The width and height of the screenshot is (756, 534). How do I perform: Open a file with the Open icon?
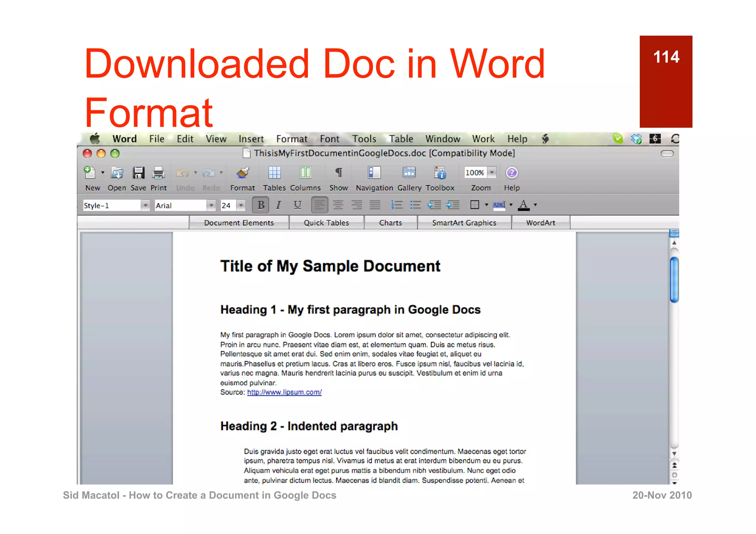117,173
